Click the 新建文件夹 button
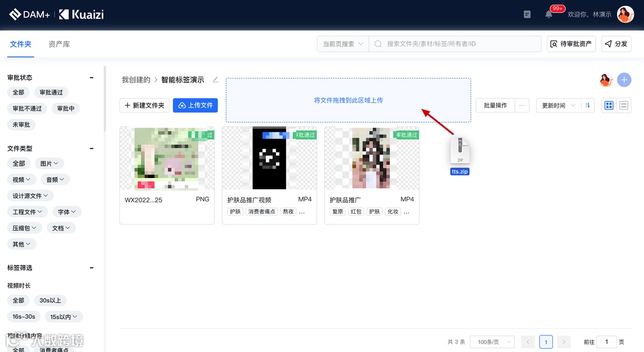The height and width of the screenshot is (352, 644). [144, 105]
